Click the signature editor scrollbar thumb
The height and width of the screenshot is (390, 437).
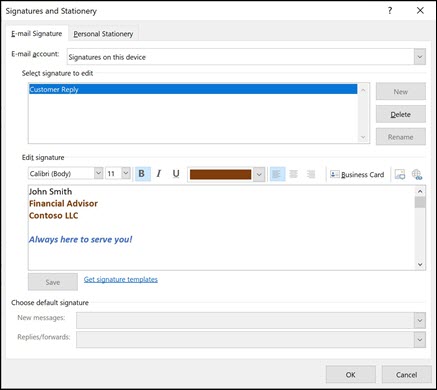420,202
